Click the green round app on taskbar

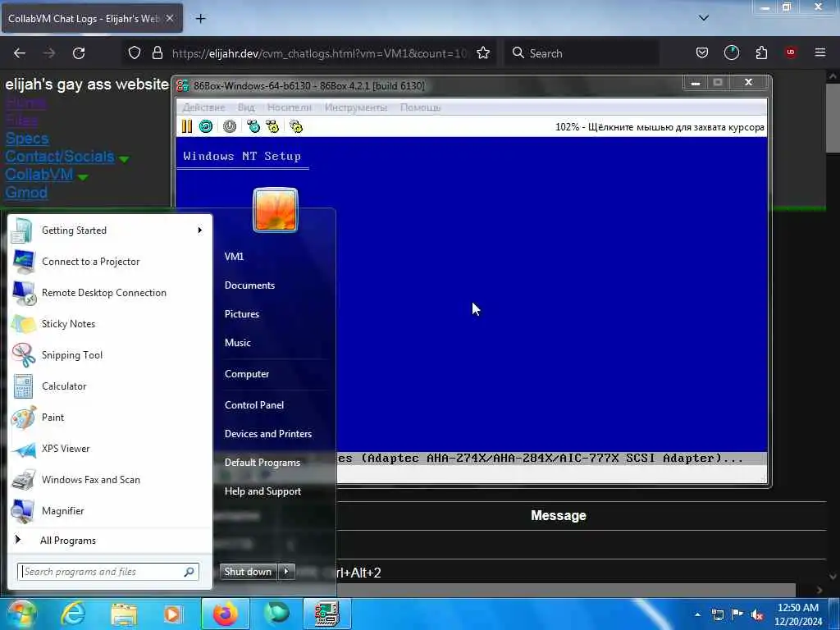click(276, 614)
